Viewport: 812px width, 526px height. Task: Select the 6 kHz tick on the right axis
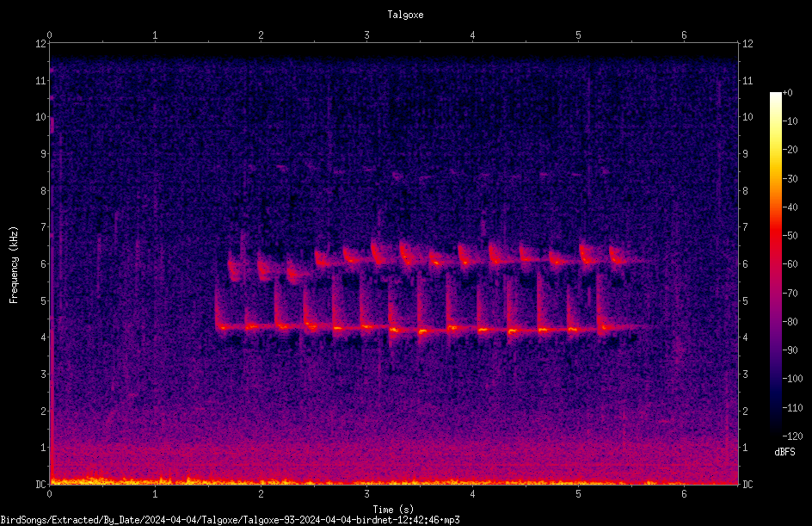[x=745, y=263]
